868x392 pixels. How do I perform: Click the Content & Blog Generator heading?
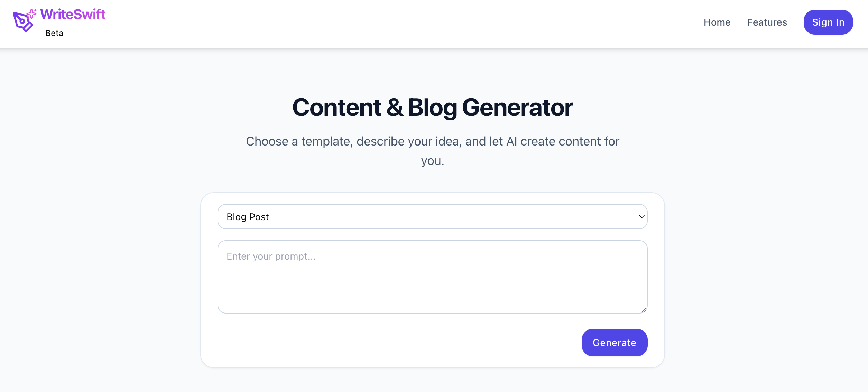coord(432,108)
